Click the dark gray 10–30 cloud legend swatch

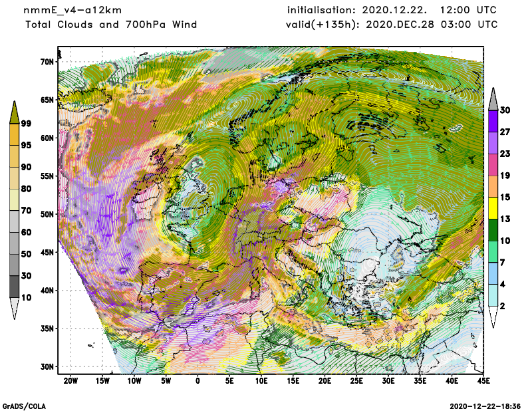coord(15,287)
